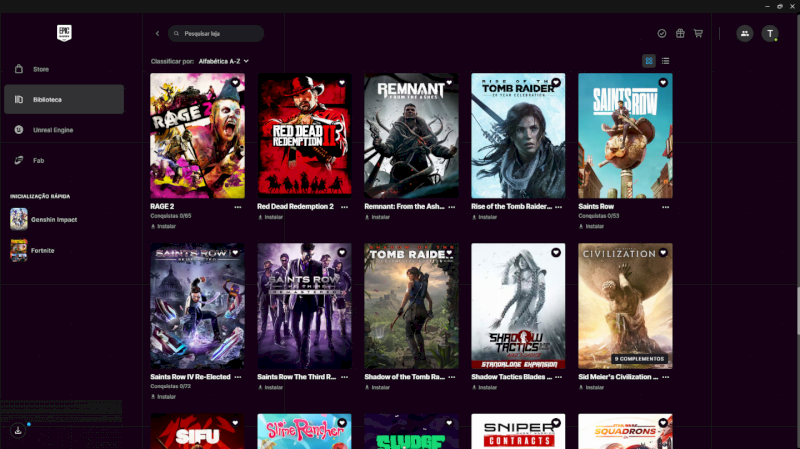The width and height of the screenshot is (800, 449).
Task: Select Biblioteca in the sidebar
Action: (x=64, y=99)
